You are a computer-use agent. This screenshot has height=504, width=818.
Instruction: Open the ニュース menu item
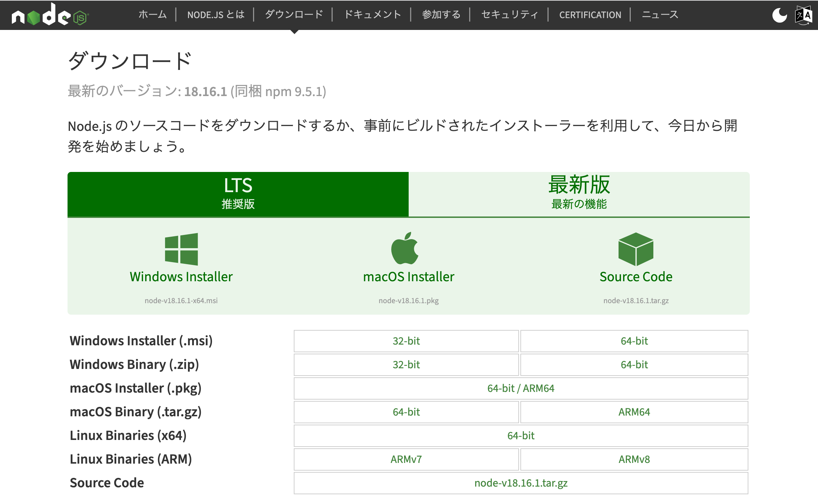coord(660,15)
